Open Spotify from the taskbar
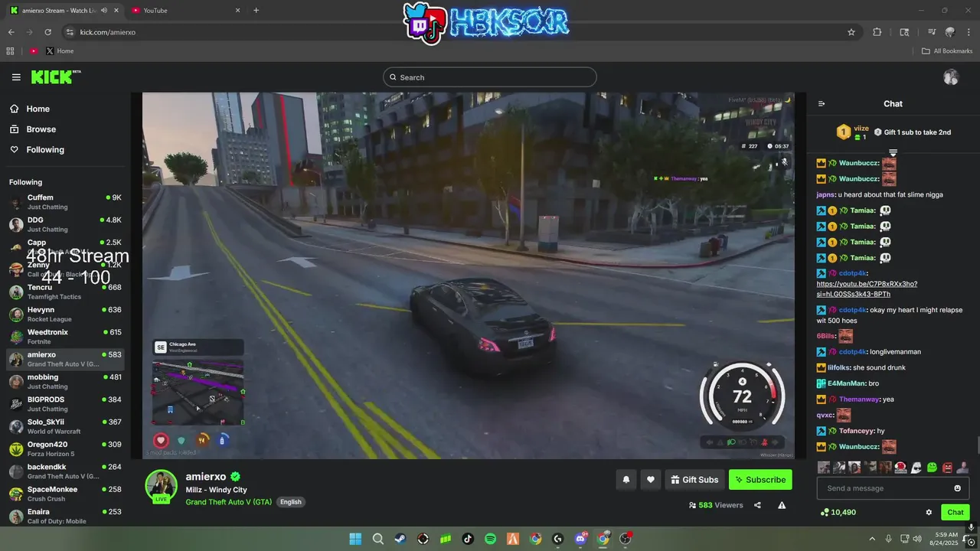The width and height of the screenshot is (980, 551). [x=490, y=539]
